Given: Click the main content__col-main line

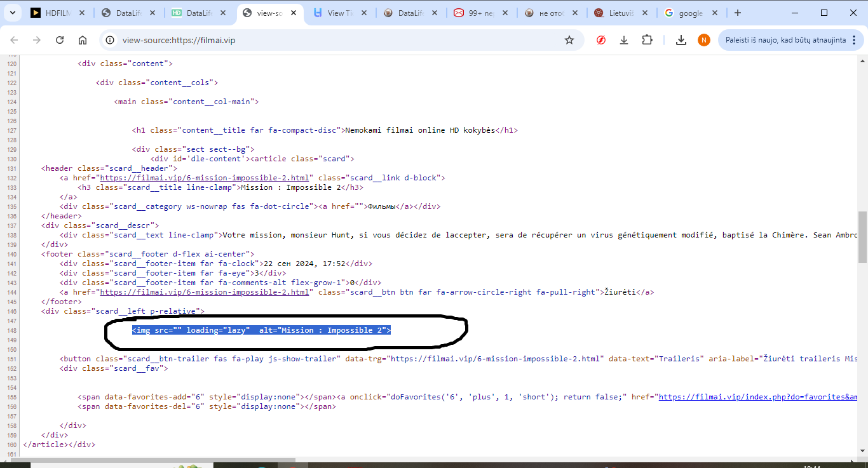Looking at the screenshot, I should coord(187,102).
